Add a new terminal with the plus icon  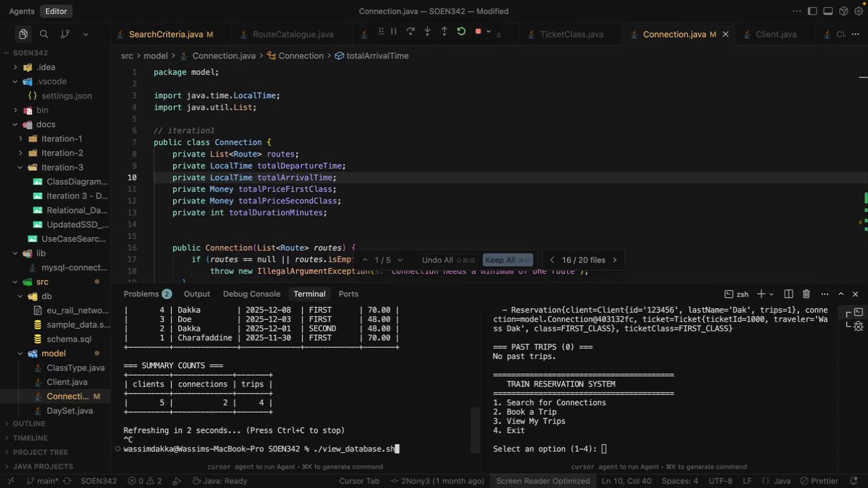tap(762, 294)
